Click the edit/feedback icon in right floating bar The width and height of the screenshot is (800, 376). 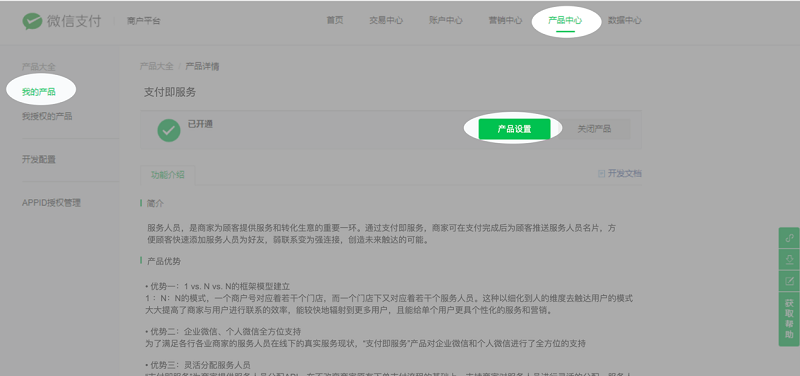[x=789, y=281]
